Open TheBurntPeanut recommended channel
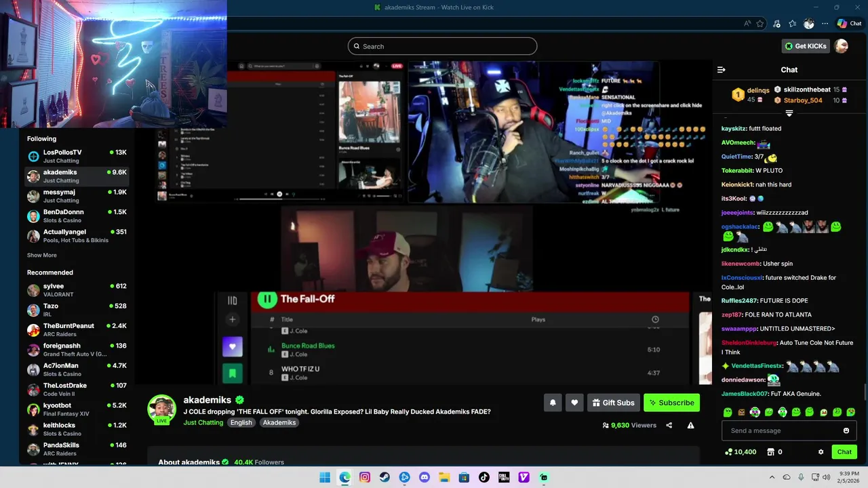The width and height of the screenshot is (868, 488). click(x=77, y=329)
